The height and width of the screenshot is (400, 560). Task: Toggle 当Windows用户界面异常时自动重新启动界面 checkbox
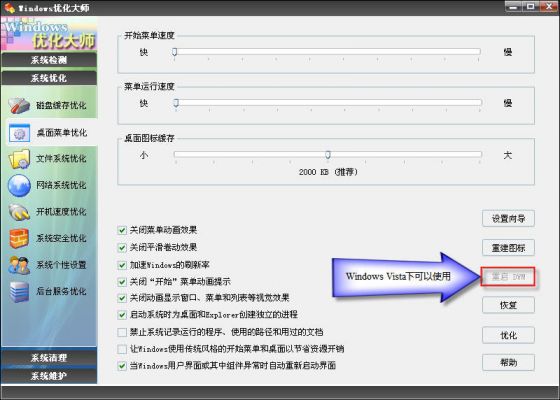point(122,366)
